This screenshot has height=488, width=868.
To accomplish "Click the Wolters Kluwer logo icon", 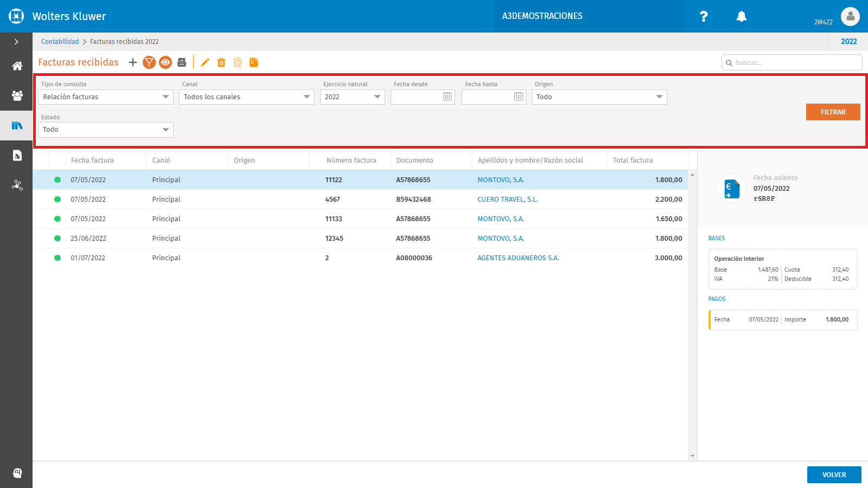I will (x=16, y=16).
